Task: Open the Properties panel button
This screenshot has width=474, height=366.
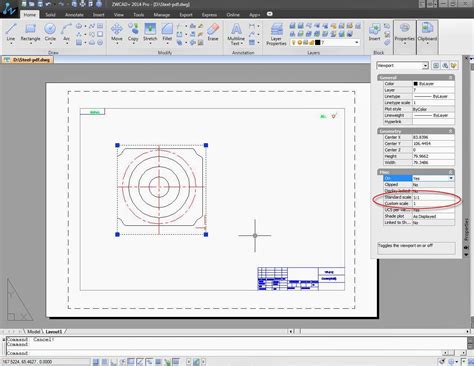Action: point(405,34)
